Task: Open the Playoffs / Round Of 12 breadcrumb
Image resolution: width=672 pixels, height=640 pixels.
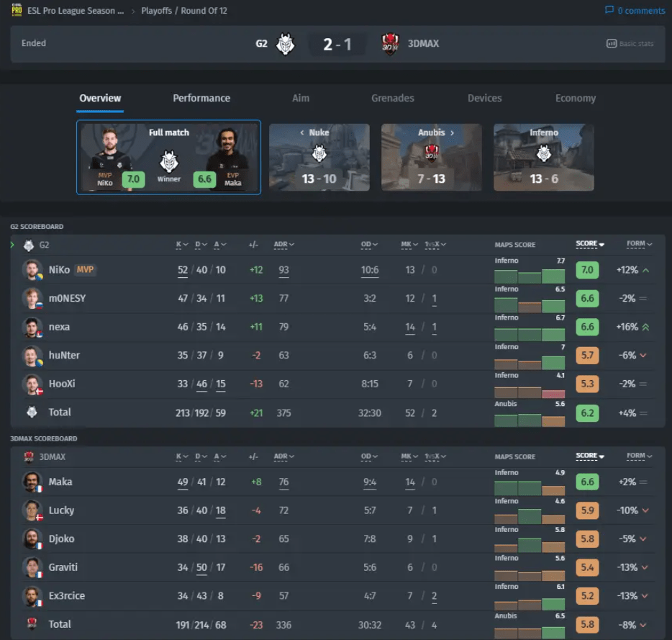Action: (184, 11)
